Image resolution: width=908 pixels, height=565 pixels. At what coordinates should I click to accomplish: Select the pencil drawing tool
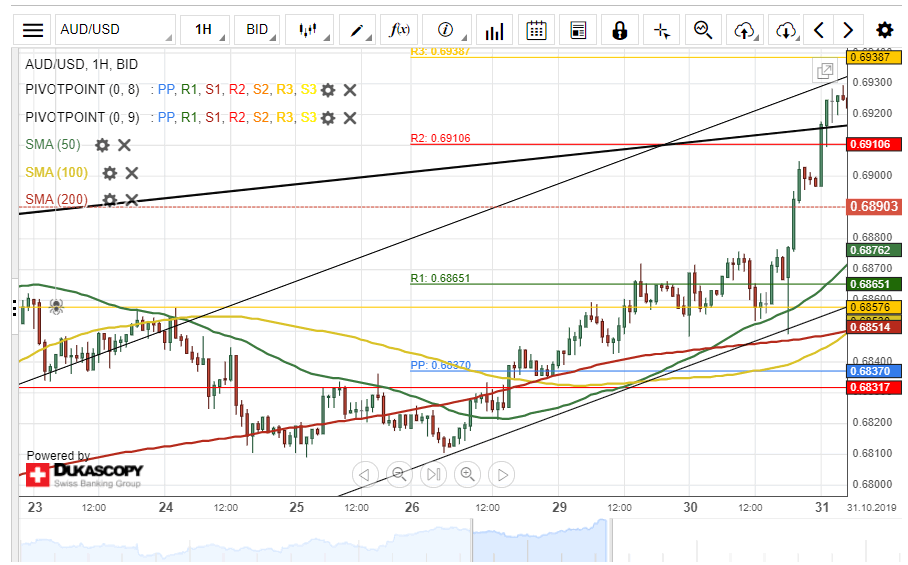click(357, 30)
